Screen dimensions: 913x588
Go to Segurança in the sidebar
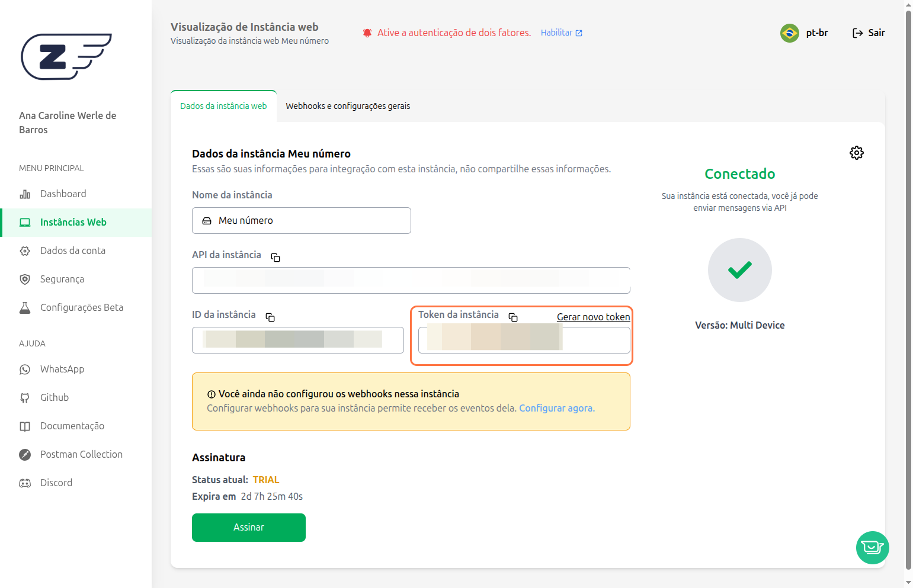(62, 279)
